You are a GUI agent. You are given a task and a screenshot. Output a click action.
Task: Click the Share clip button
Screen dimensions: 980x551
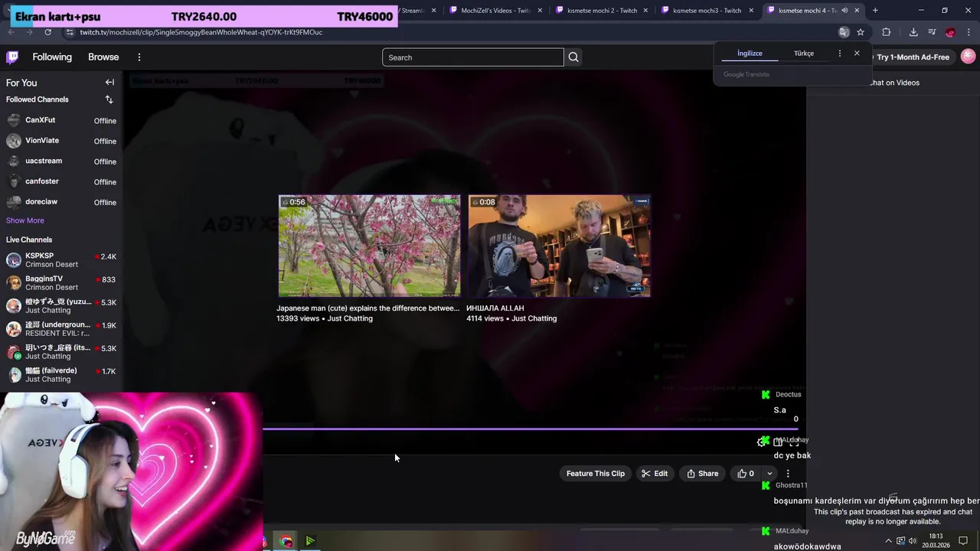[703, 474]
